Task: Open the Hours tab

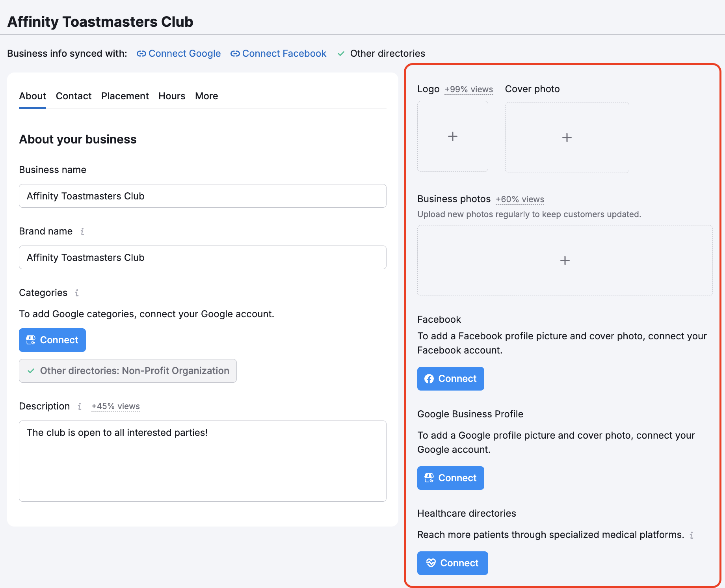Action: point(172,96)
